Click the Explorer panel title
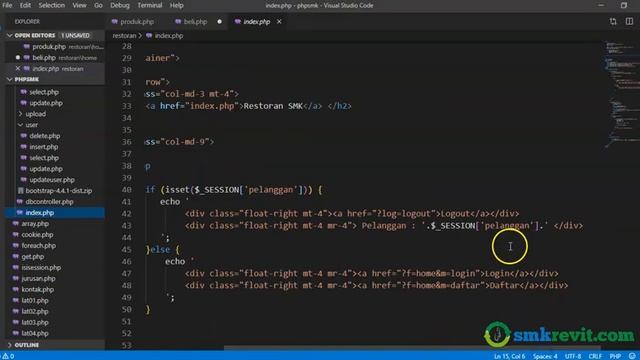This screenshot has height=360, width=640. [27, 22]
